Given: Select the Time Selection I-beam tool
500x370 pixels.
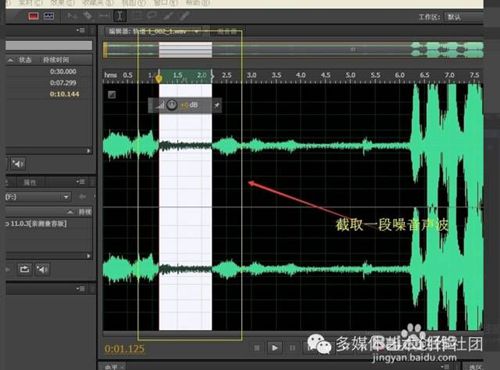Looking at the screenshot, I should click(120, 16).
